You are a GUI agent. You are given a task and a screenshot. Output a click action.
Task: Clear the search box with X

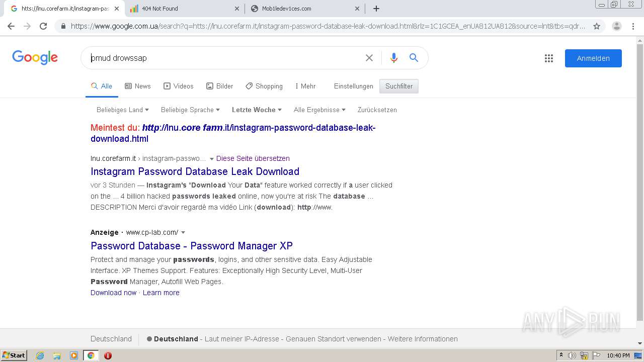point(369,58)
